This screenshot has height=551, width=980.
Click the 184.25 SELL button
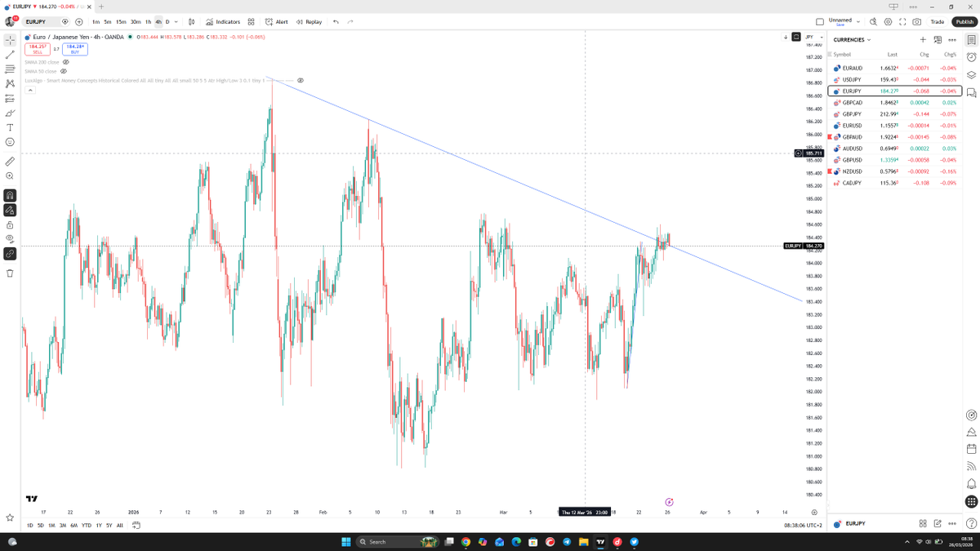pyautogui.click(x=38, y=49)
